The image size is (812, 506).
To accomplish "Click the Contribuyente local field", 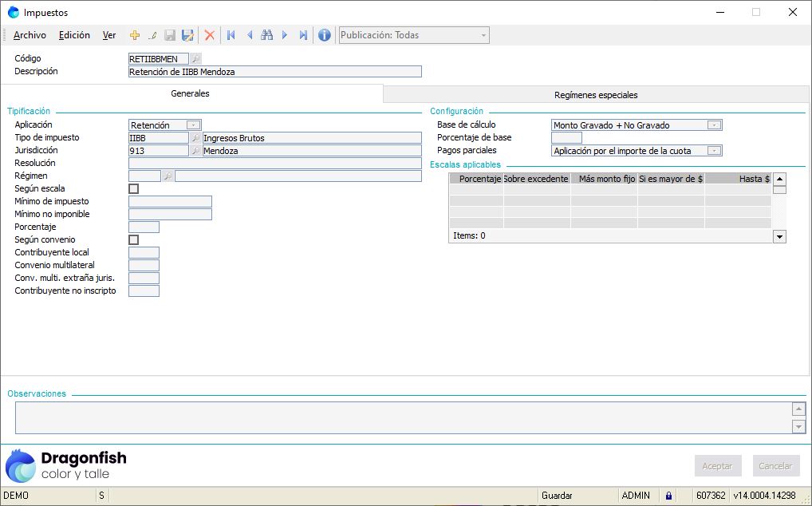I will point(144,252).
